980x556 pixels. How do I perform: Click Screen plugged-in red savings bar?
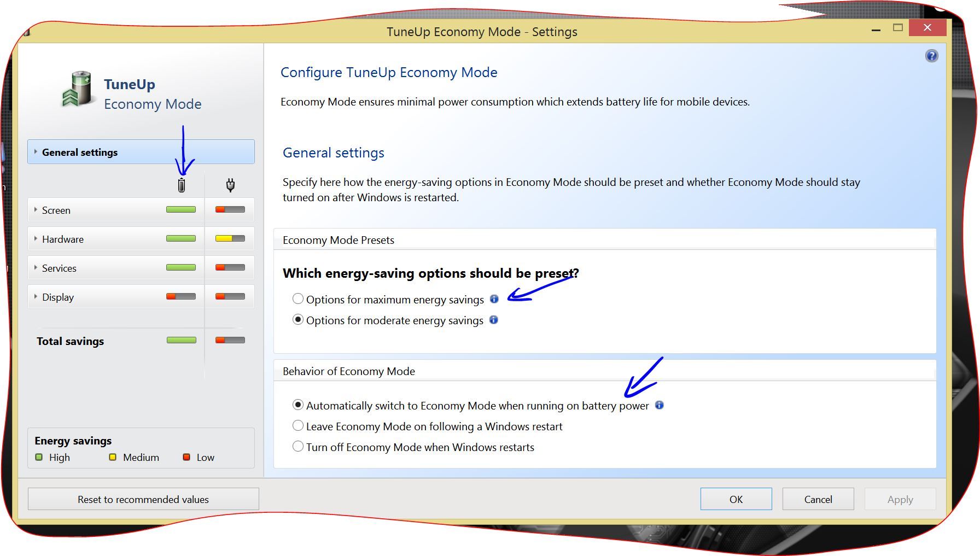pyautogui.click(x=230, y=209)
